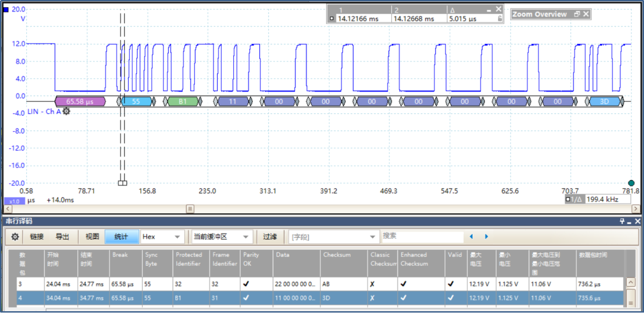644x313 pixels.
Task: Click the table vertical scrollbar thumb
Action: (631, 298)
